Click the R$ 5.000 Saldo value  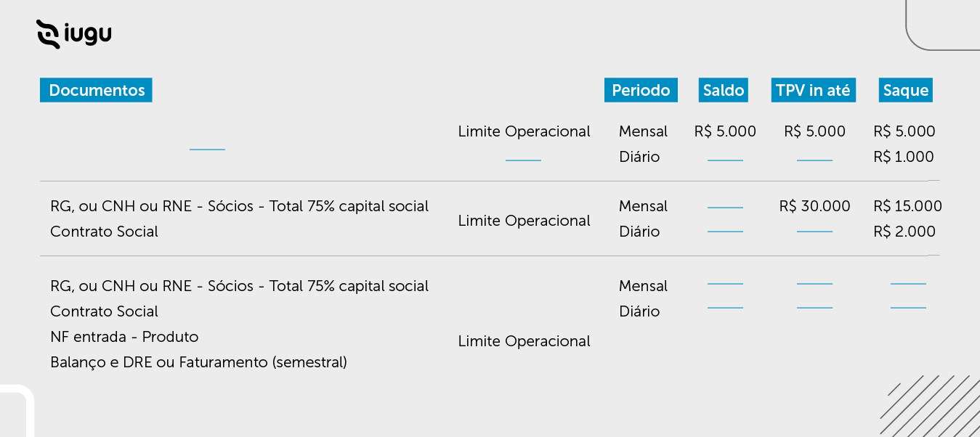click(725, 131)
